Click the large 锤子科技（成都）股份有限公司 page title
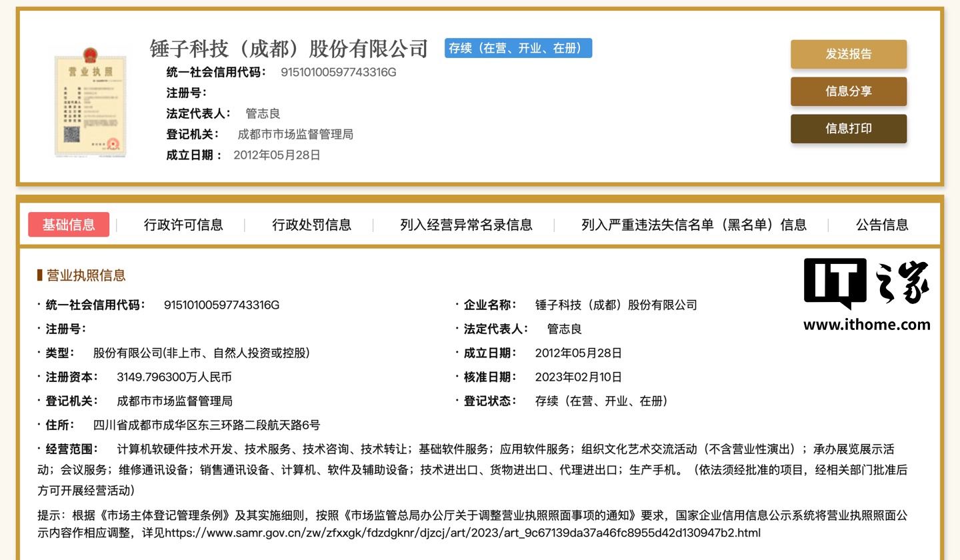The height and width of the screenshot is (560, 960). (289, 49)
